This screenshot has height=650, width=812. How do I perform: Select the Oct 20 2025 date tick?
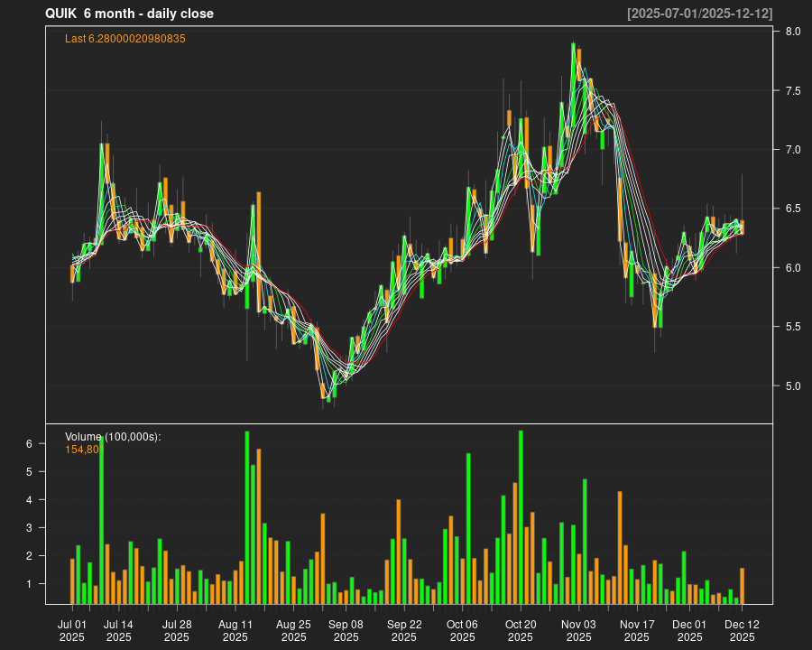521,630
